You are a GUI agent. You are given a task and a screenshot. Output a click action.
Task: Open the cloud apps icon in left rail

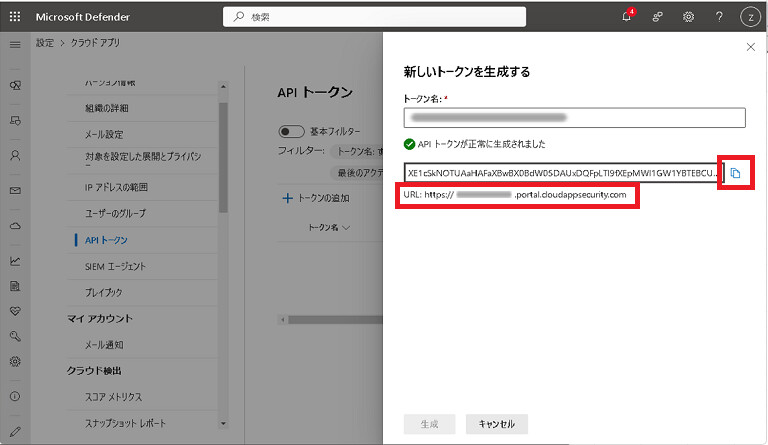(15, 226)
